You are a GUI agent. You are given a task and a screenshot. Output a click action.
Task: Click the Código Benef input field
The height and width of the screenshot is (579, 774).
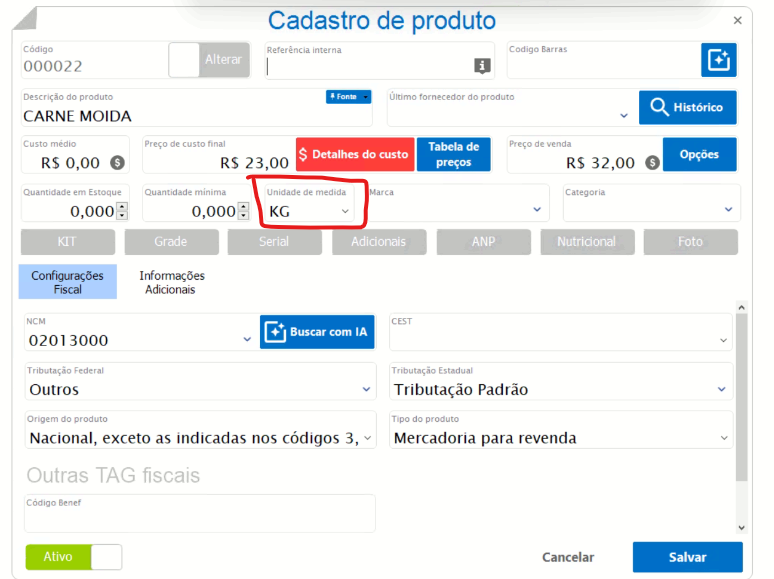point(200,518)
